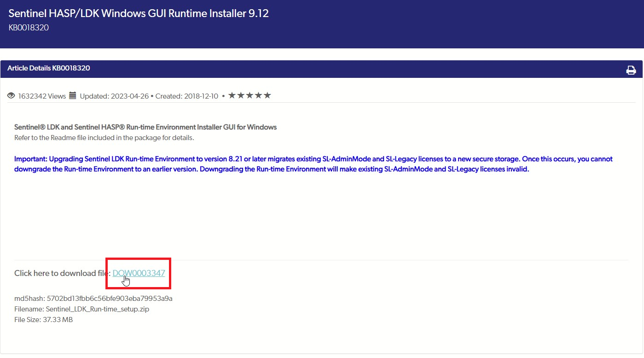Click the second star of the rating
The image size is (644, 358).
click(241, 95)
